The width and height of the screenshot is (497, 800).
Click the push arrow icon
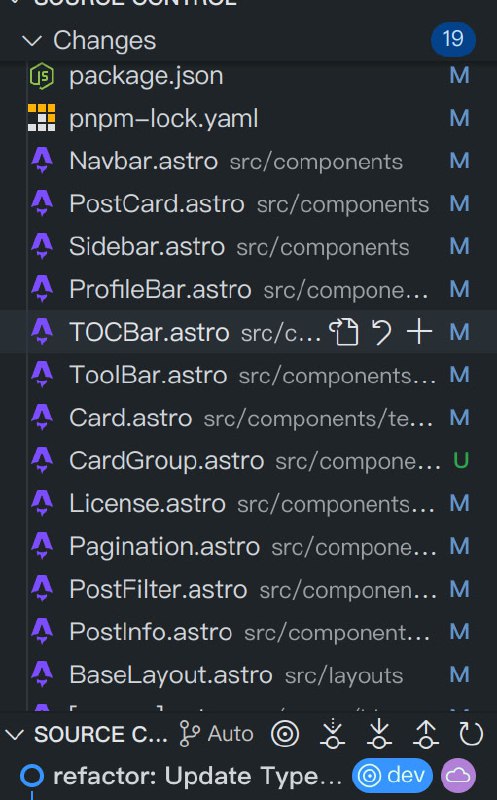click(x=426, y=734)
